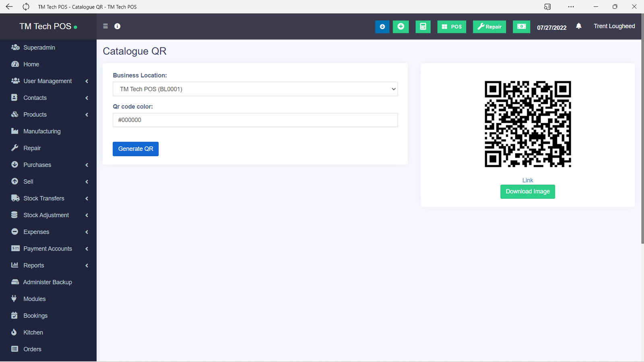Image resolution: width=644 pixels, height=362 pixels.
Task: Click the info circle icon in header
Action: point(118,26)
